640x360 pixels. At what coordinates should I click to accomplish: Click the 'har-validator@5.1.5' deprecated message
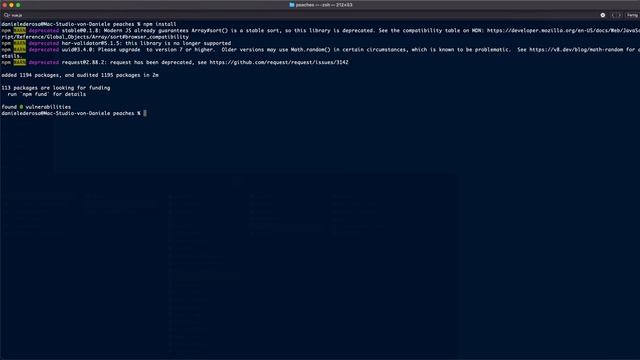[146, 43]
